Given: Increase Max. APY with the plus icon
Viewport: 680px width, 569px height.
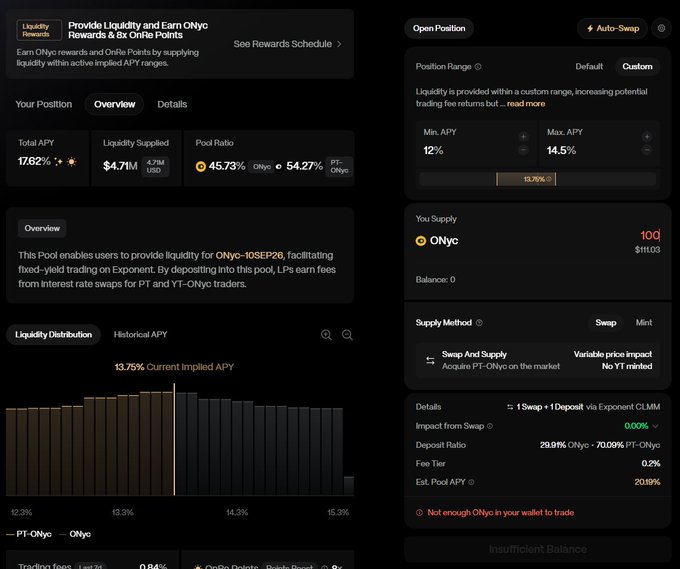Looking at the screenshot, I should (x=647, y=137).
